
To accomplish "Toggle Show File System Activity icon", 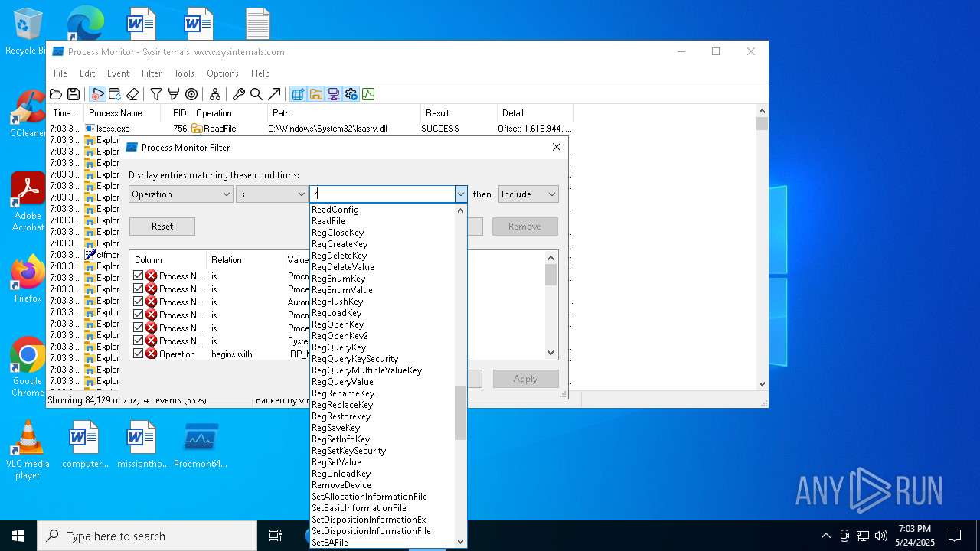I will pos(315,94).
